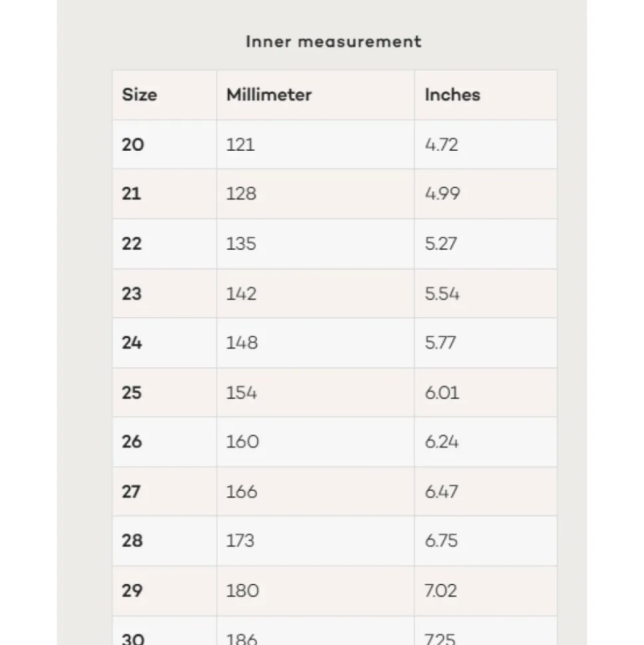Select size 21 in the table
The width and height of the screenshot is (644, 645).
(x=131, y=193)
